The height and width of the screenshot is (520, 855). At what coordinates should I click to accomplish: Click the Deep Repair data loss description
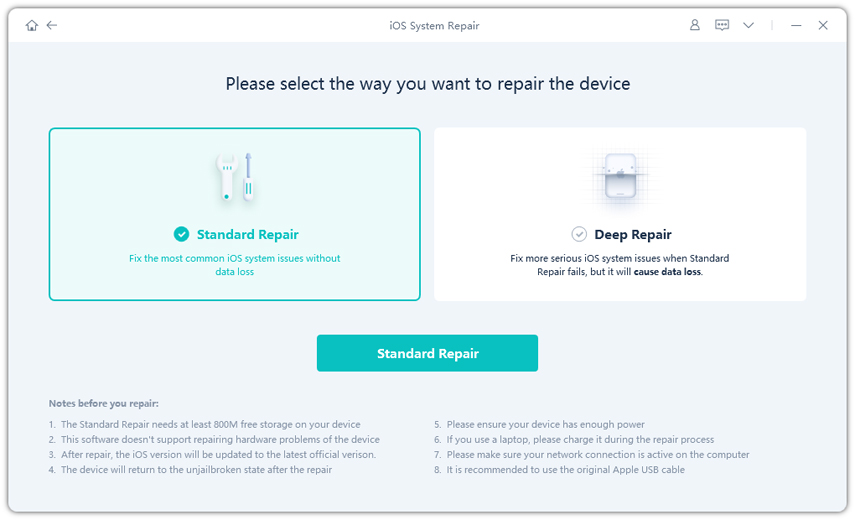(620, 265)
